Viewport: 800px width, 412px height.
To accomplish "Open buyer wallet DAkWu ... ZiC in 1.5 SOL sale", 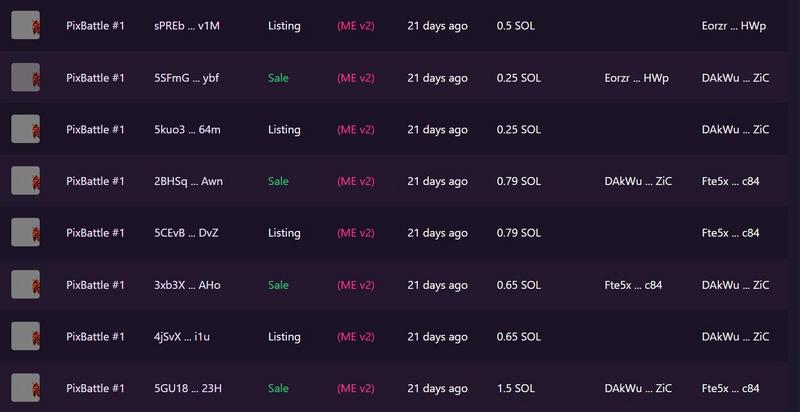I will [x=638, y=389].
